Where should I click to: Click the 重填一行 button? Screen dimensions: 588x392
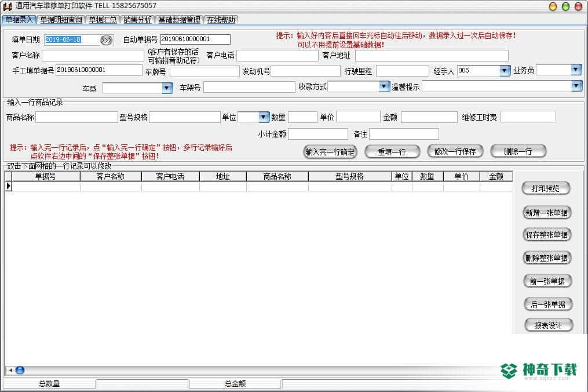[392, 152]
